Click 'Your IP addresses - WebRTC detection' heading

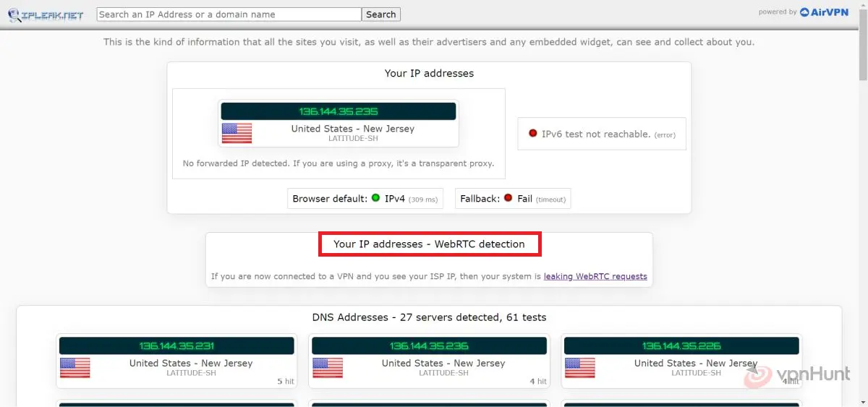tap(429, 244)
